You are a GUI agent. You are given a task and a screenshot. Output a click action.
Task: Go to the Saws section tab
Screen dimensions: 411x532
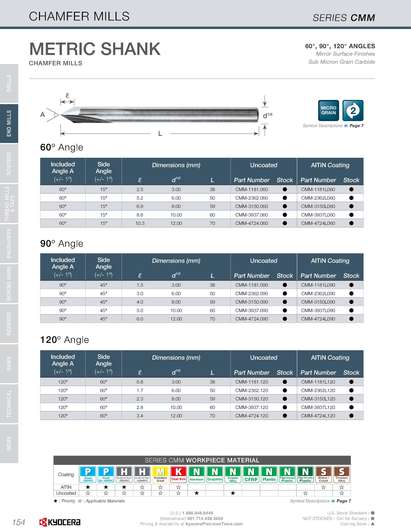point(9,363)
